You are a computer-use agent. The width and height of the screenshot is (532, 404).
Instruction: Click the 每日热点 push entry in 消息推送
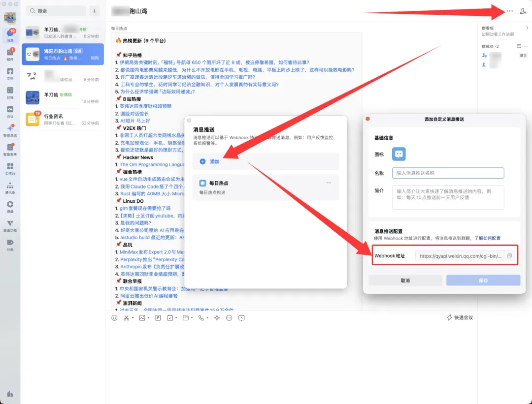266,187
